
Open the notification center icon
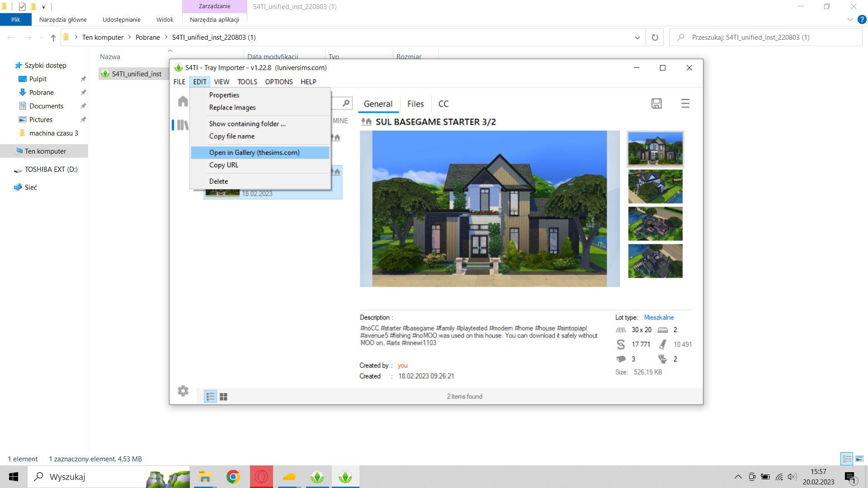coord(850,477)
